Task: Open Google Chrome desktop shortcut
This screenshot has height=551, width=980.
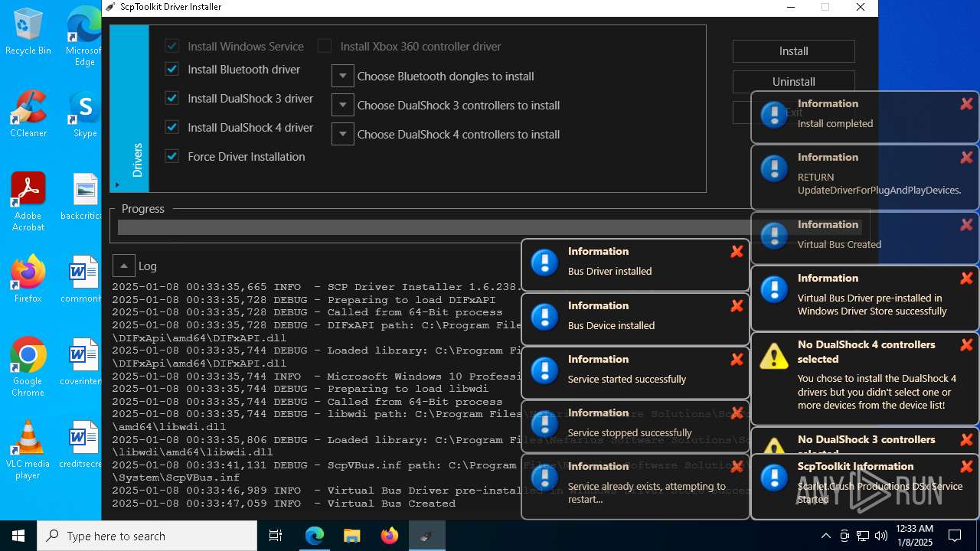Action: click(28, 367)
